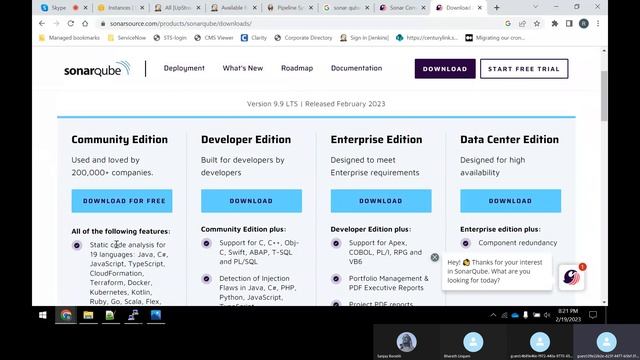
Task: Open the Extensions puzzle icon
Action: (x=555, y=24)
